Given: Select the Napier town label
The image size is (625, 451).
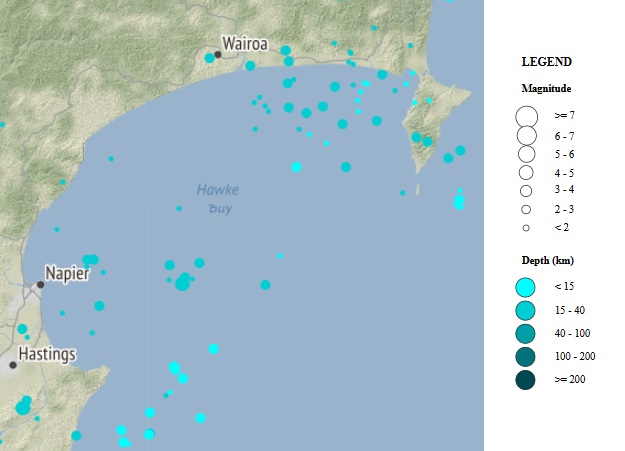Looking at the screenshot, I should point(67,274).
